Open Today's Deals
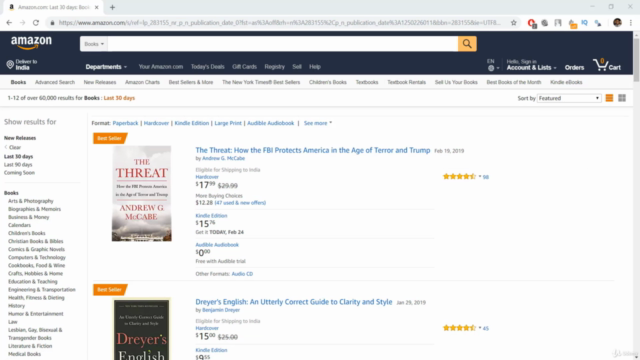Viewport: 640px width, 360px height. pos(207,67)
